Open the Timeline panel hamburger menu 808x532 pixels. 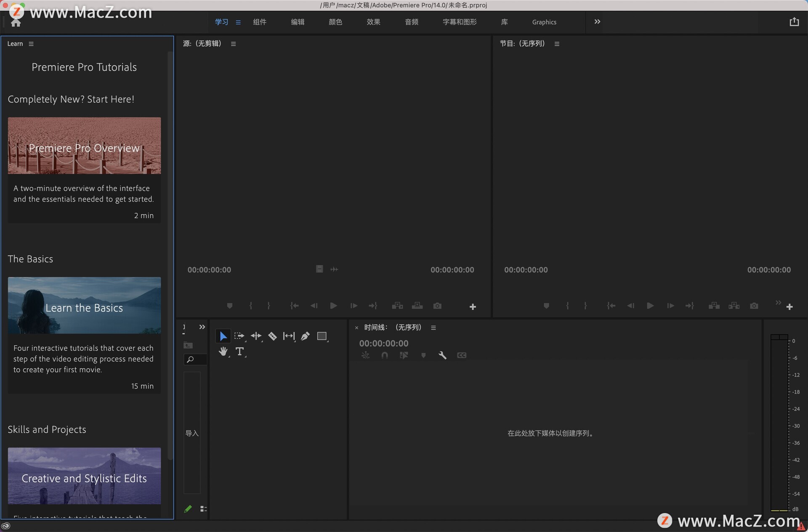(x=433, y=327)
